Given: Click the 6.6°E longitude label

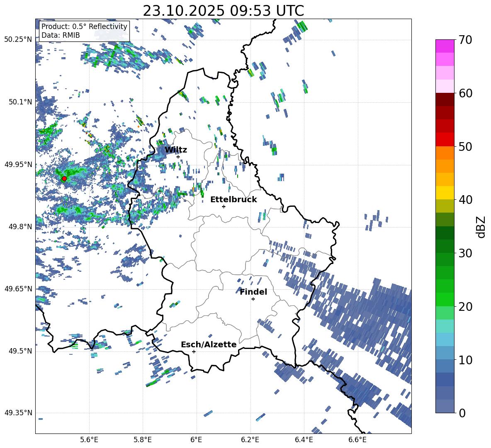Looking at the screenshot, I should coord(357,440).
